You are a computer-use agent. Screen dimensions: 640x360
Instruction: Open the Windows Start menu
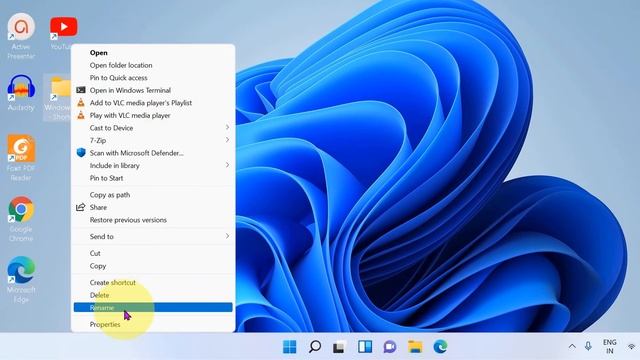(289, 347)
